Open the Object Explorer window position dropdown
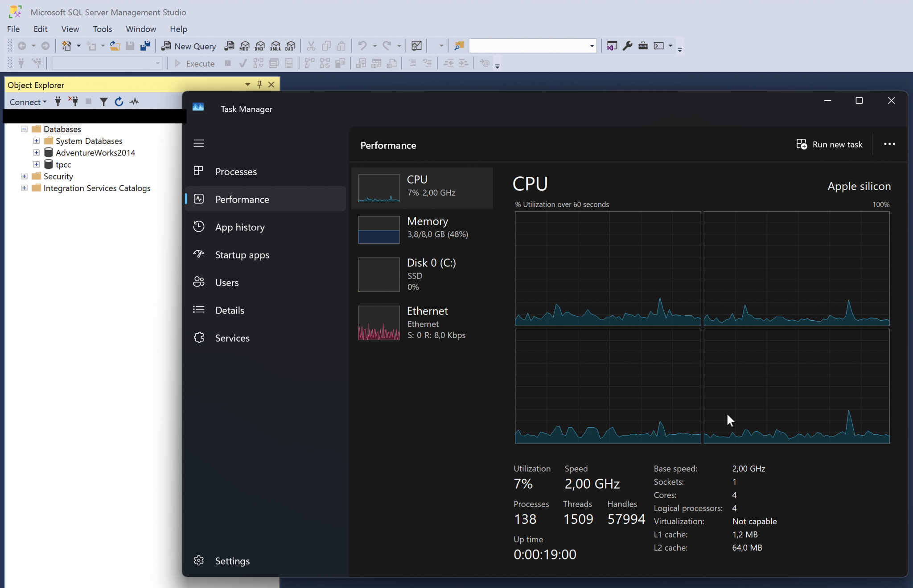Screen dimensions: 913x588 coord(247,85)
